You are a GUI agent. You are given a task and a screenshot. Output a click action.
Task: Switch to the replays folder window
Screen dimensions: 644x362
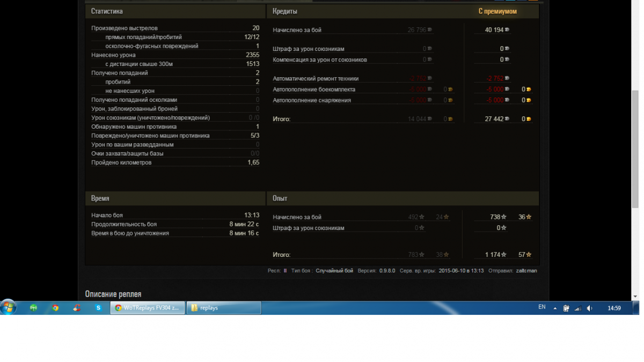pyautogui.click(x=224, y=308)
